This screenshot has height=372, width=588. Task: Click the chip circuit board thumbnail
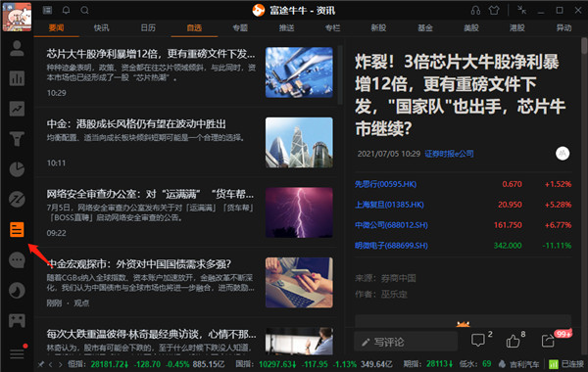point(299,72)
